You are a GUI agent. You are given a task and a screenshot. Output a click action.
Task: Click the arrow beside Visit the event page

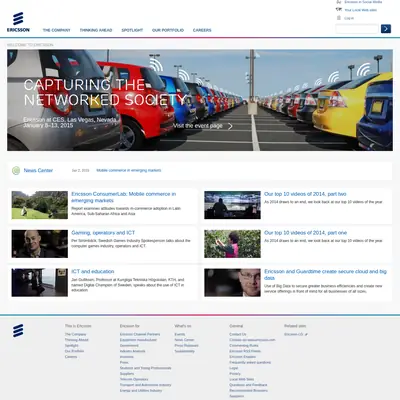230,126
